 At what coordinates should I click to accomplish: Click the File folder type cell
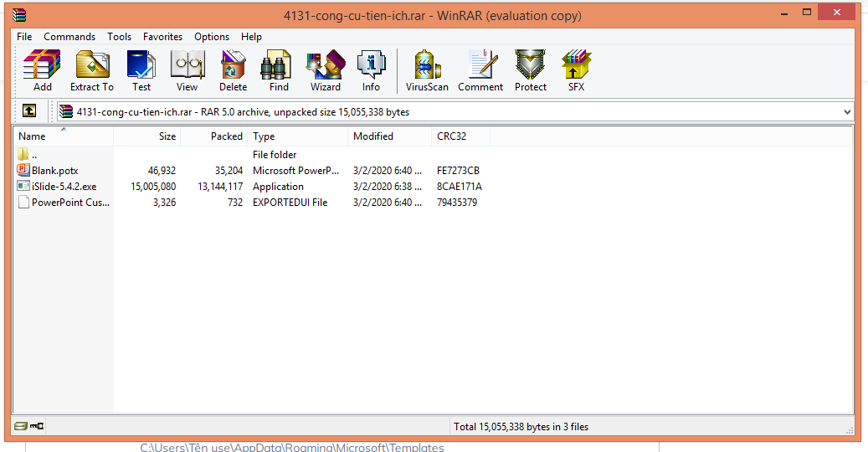[x=275, y=154]
